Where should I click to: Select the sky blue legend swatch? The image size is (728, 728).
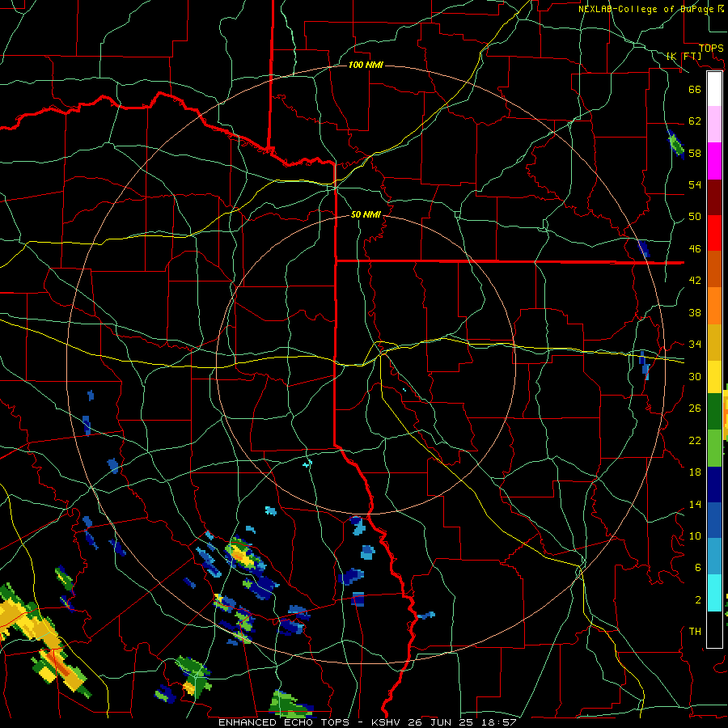coord(714,557)
